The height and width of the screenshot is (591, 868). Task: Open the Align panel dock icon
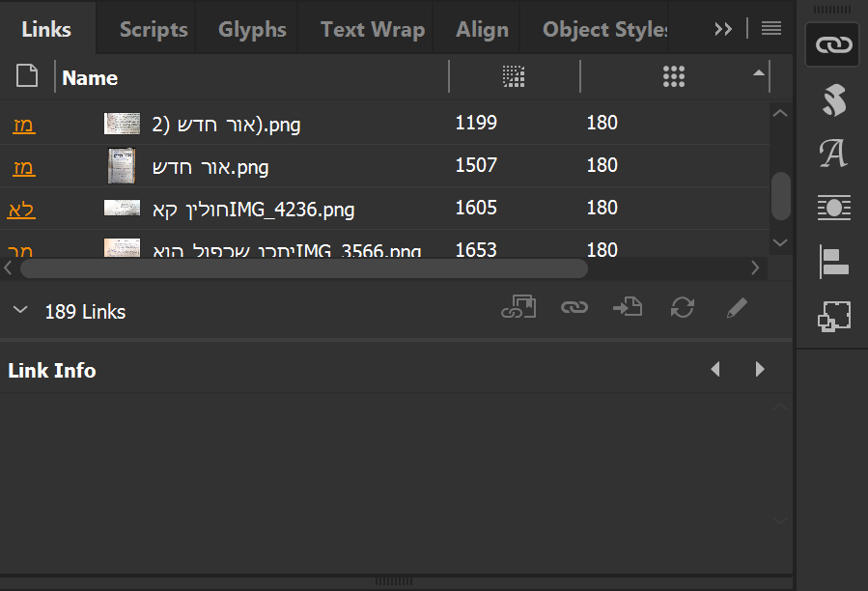(833, 262)
